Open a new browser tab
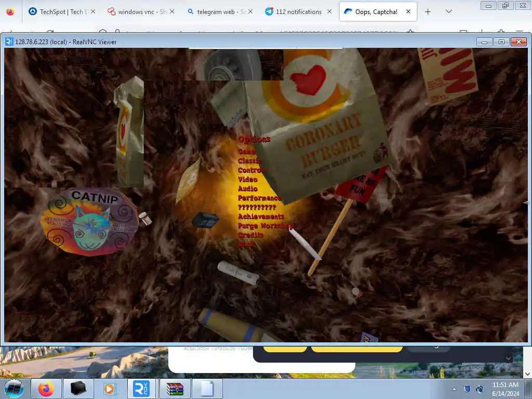Viewport: 532px width, 399px height. pyautogui.click(x=428, y=12)
